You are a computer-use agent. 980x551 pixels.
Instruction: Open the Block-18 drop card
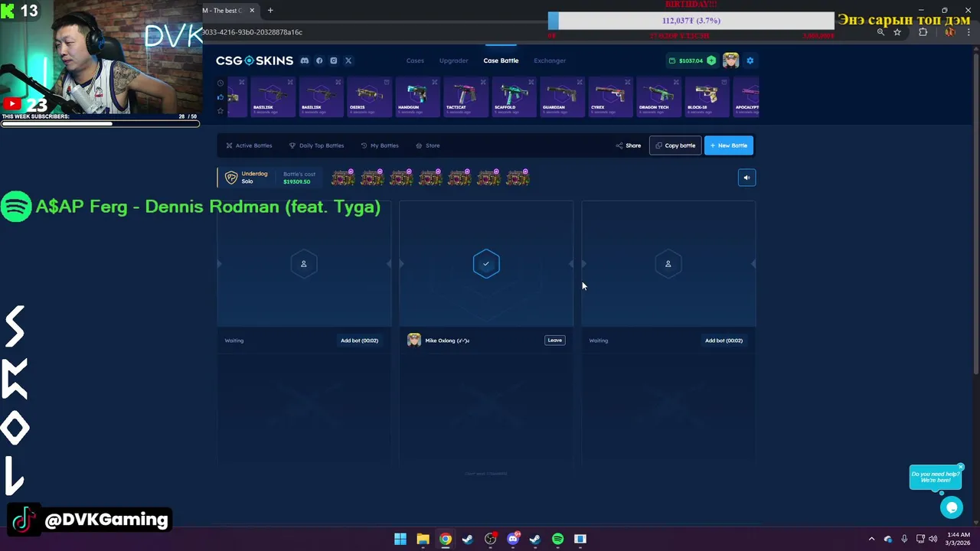pos(706,96)
